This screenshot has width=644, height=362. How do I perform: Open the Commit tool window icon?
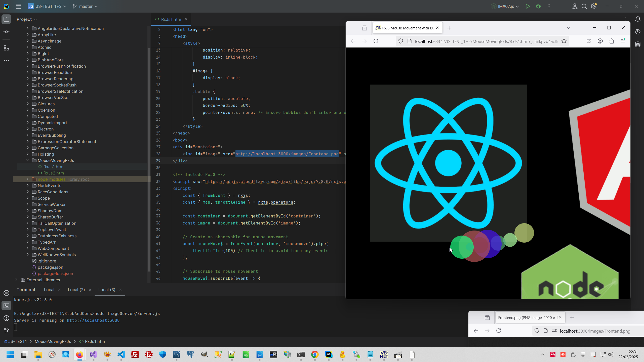pyautogui.click(x=7, y=32)
